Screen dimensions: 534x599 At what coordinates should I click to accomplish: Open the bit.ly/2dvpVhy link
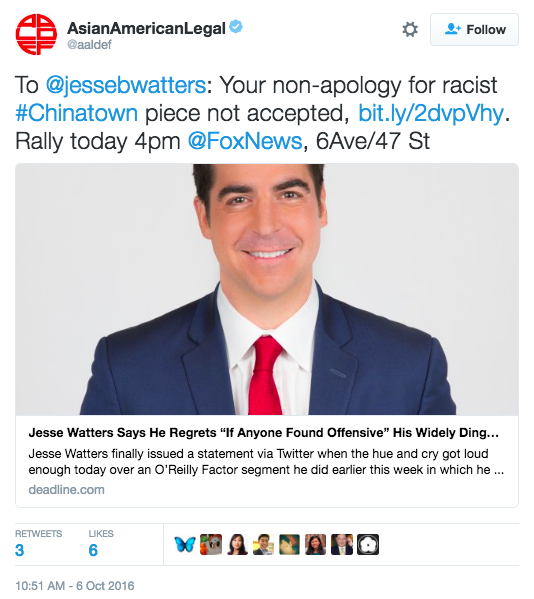431,113
